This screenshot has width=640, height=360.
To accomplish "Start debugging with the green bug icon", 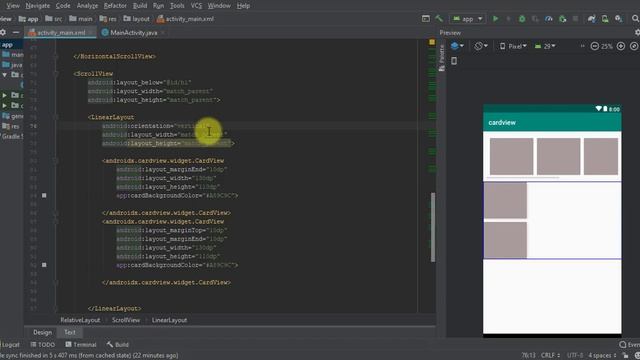I will [x=522, y=19].
